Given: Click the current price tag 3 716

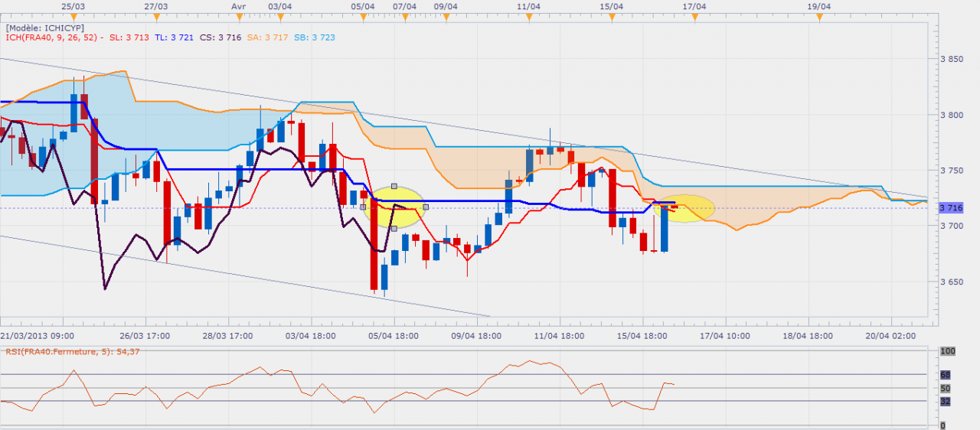Looking at the screenshot, I should click(951, 207).
